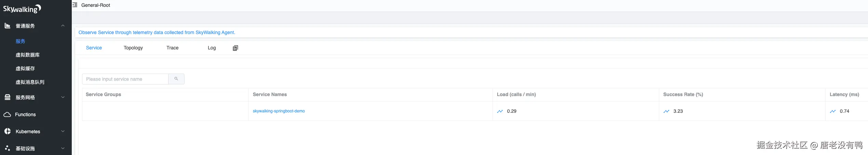Open the Log tab
This screenshot has height=155, width=868.
tap(212, 48)
